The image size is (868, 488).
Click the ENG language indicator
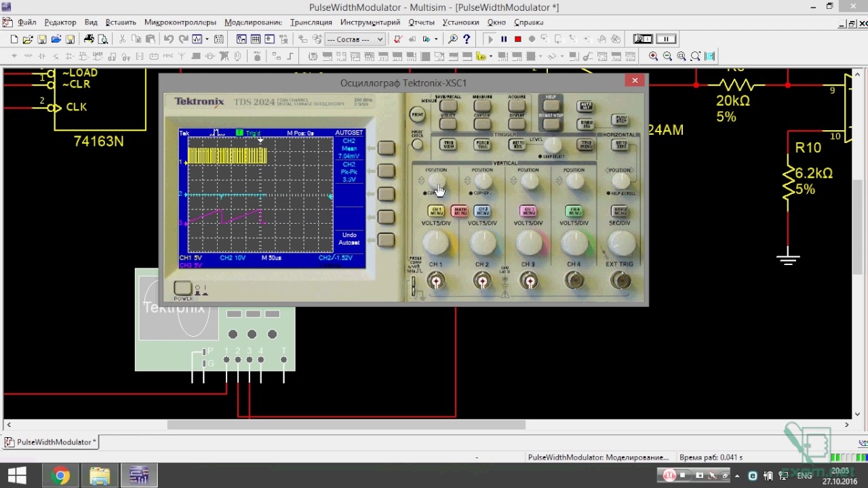point(804,476)
